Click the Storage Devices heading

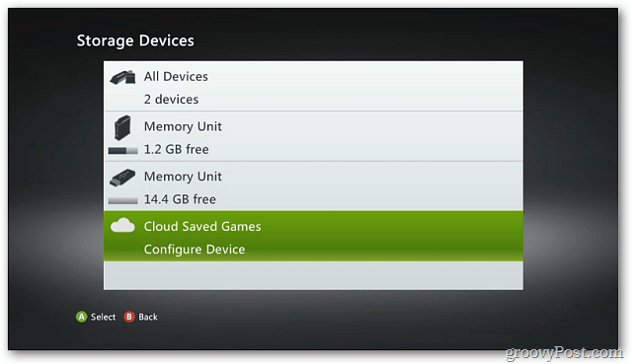pyautogui.click(x=135, y=41)
